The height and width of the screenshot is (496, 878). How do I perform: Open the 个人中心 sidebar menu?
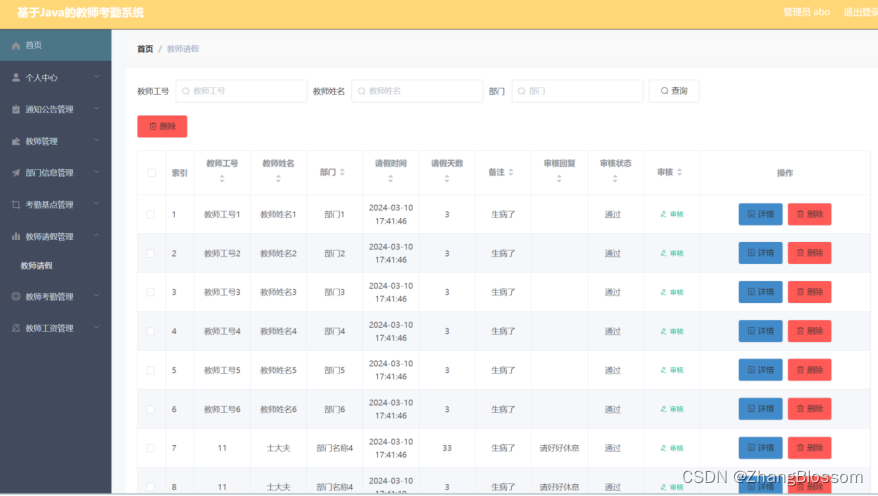click(55, 77)
